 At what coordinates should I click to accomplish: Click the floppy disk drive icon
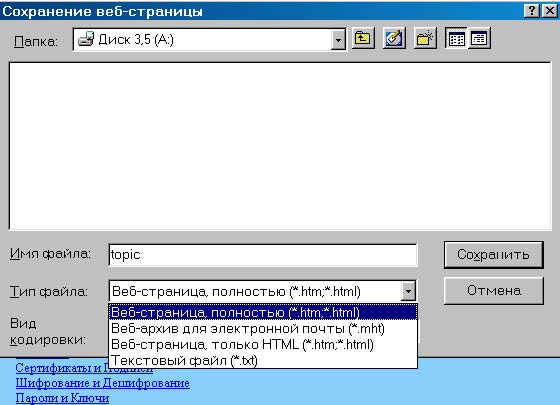pyautogui.click(x=86, y=39)
